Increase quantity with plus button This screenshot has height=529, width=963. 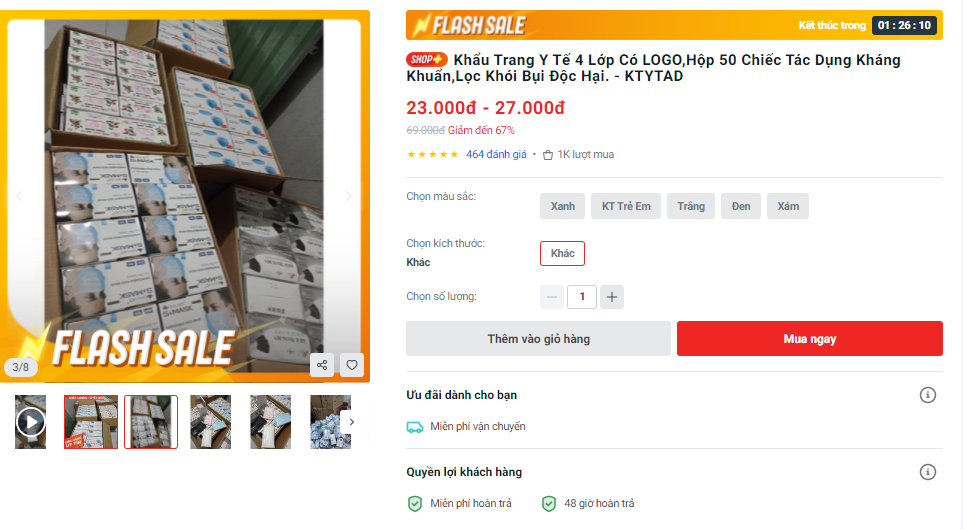pyautogui.click(x=612, y=297)
